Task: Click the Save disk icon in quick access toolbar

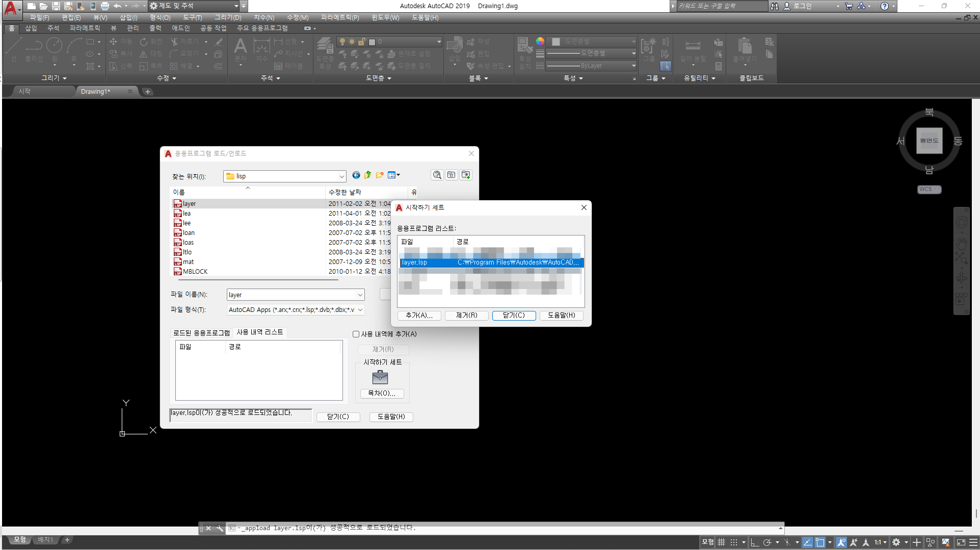Action: tap(56, 6)
